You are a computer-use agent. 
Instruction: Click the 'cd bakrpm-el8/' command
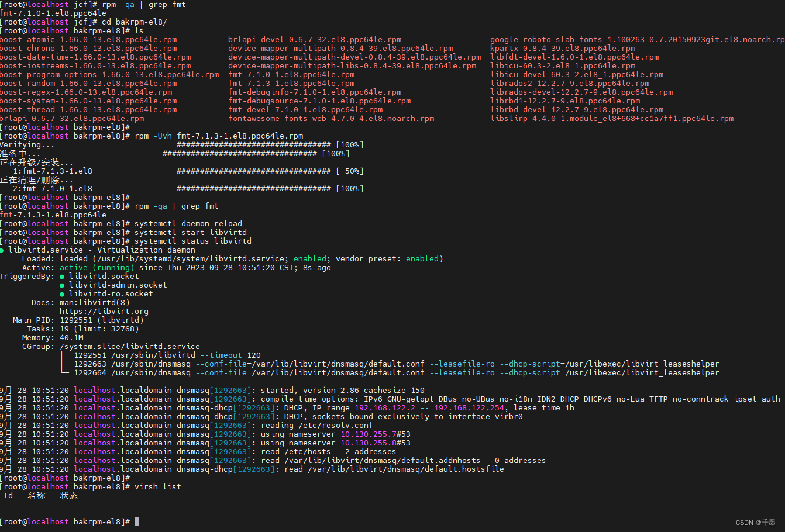tap(135, 22)
